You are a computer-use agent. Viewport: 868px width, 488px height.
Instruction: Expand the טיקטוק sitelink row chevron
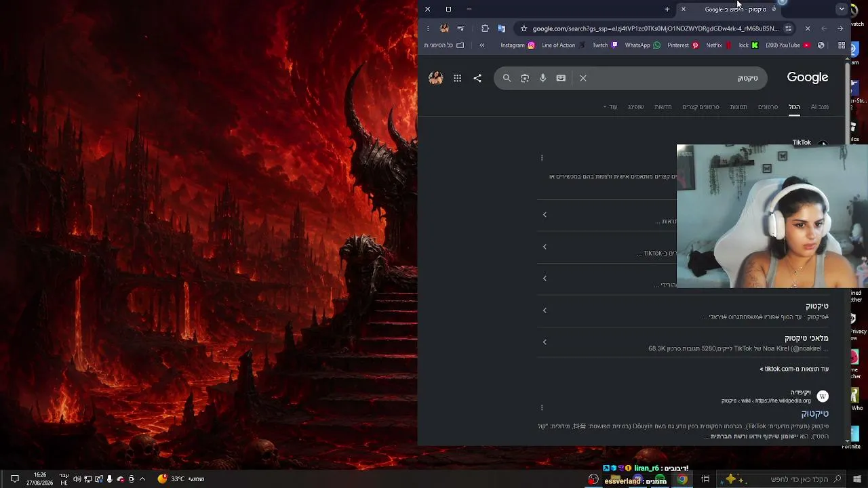coord(545,310)
